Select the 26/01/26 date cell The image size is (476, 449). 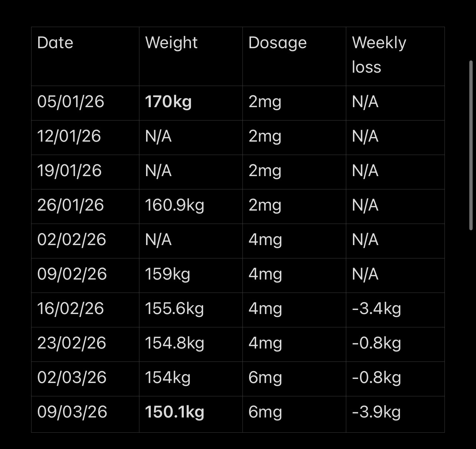[x=70, y=205]
